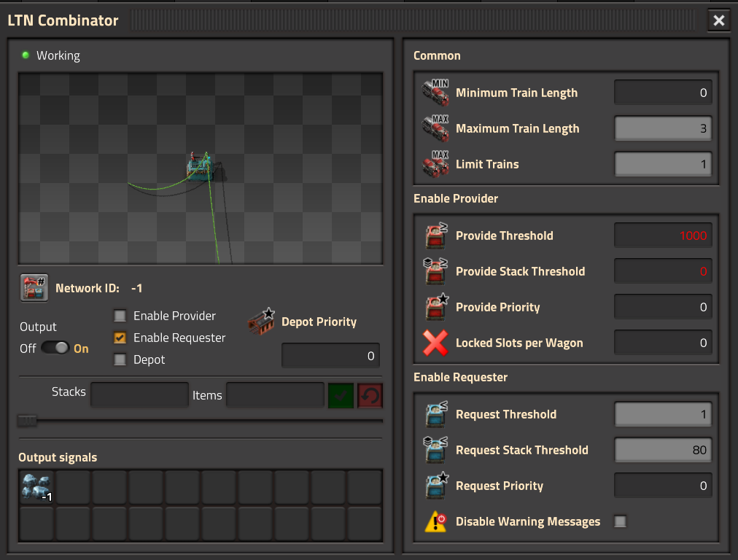This screenshot has height=560, width=738.
Task: Click the Minimum Train Length icon
Action: [x=435, y=92]
